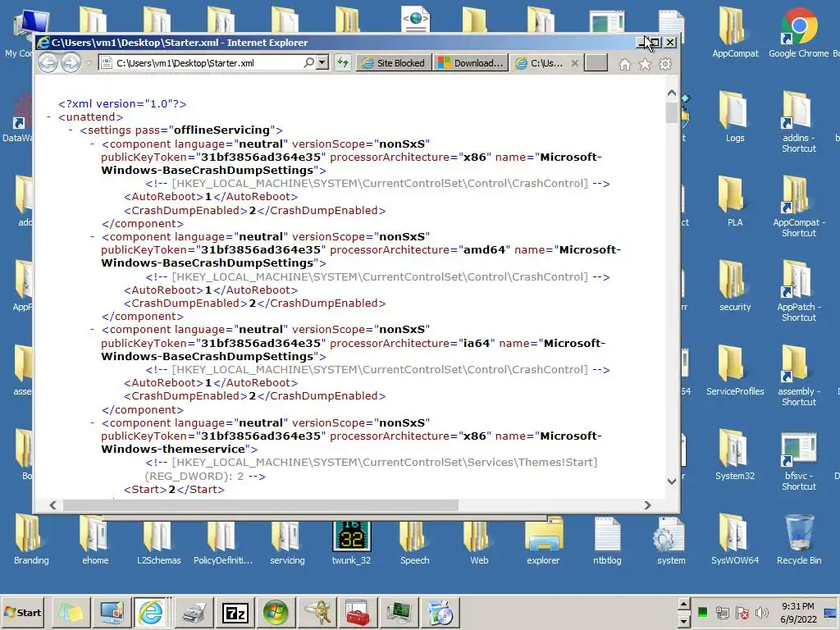Open a new blank tab button
840x630 pixels.
[596, 63]
